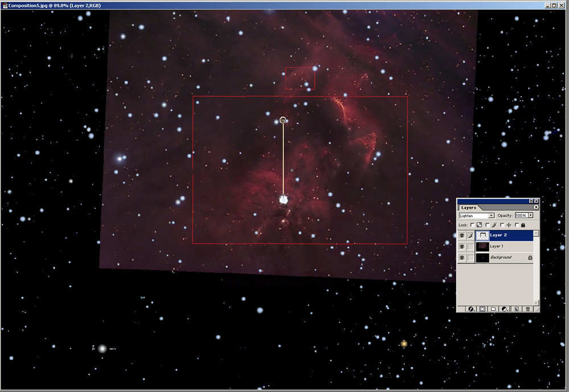Click the lock icon on Background layer
The width and height of the screenshot is (569, 392).
(530, 258)
